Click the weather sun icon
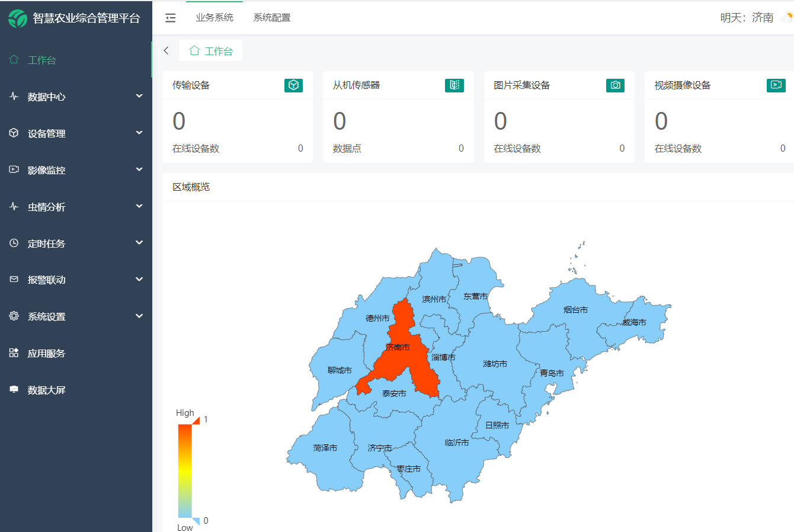This screenshot has width=794, height=532. 787,17
